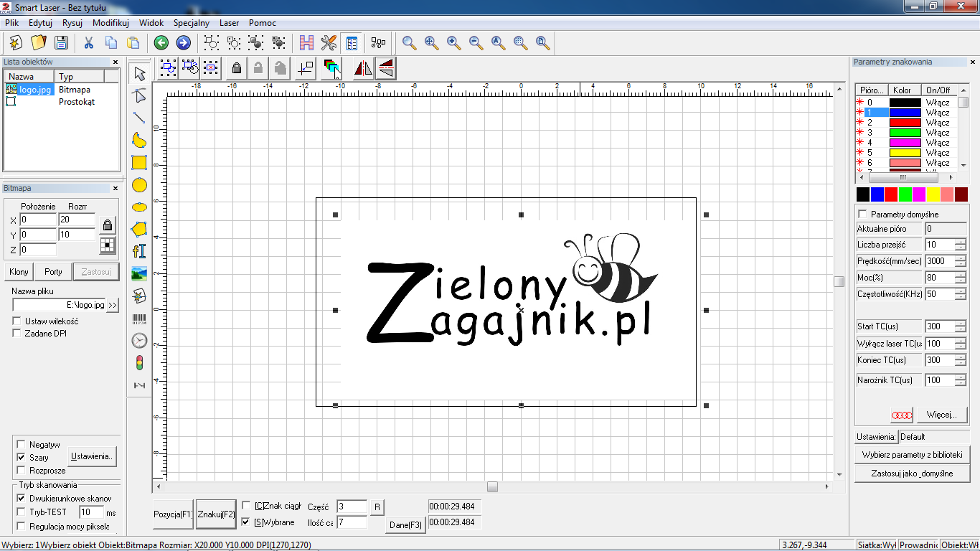Click the aspect ratio lock in Bitmapa panel
Viewport: 980px width, 551px height.
point(108,225)
